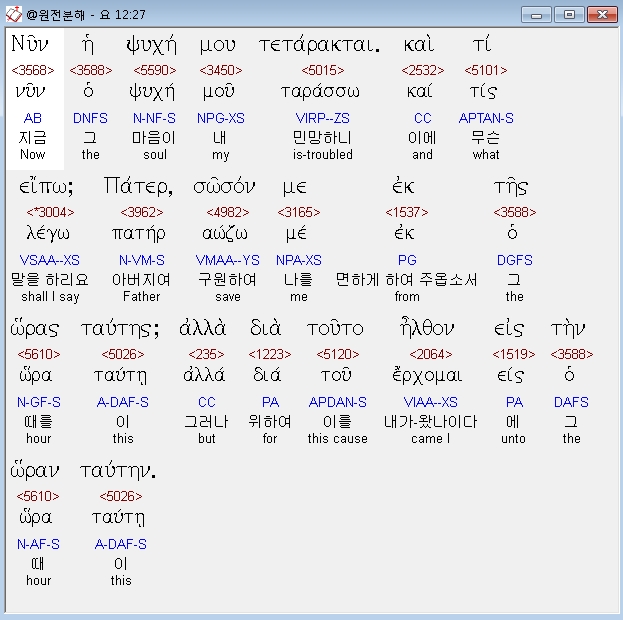Select the Greek word Νῦν
The image size is (623, 620).
(x=30, y=43)
